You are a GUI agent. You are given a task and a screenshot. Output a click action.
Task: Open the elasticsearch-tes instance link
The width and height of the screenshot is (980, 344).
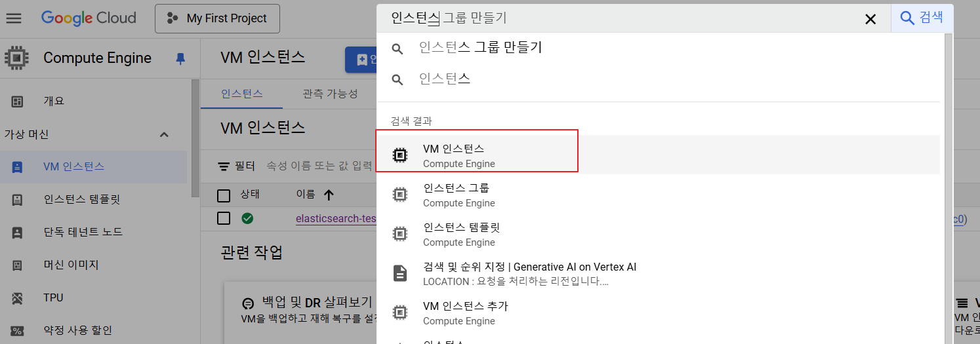tap(336, 218)
